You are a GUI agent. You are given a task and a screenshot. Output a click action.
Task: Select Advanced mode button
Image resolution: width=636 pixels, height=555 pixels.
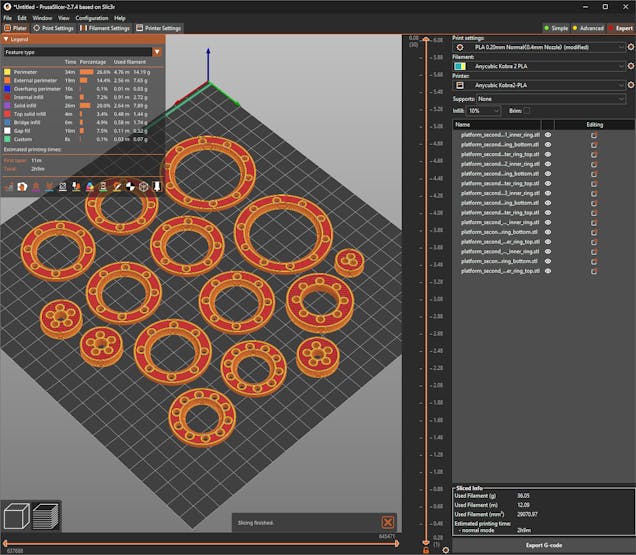coord(588,28)
